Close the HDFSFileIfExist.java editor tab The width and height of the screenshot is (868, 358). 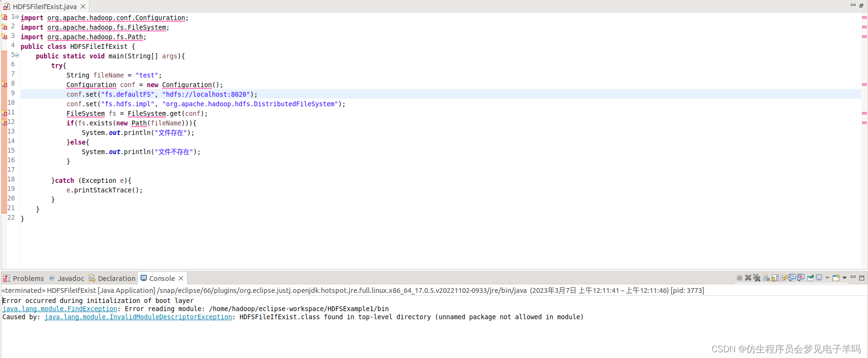(83, 7)
